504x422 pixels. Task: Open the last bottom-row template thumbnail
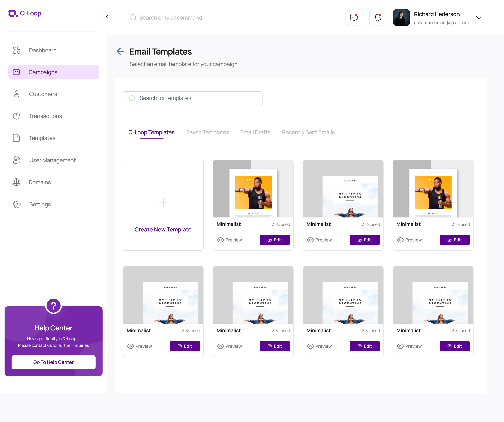[x=433, y=295]
